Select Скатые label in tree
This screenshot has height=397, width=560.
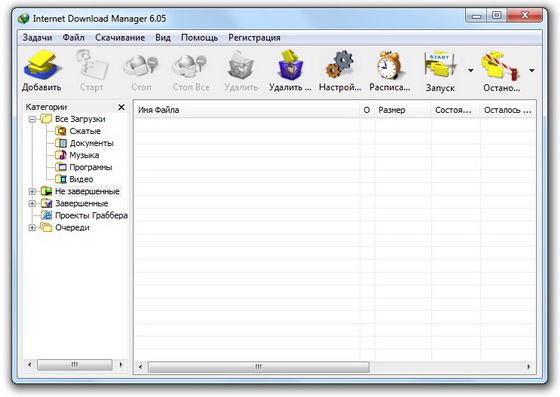click(x=85, y=131)
